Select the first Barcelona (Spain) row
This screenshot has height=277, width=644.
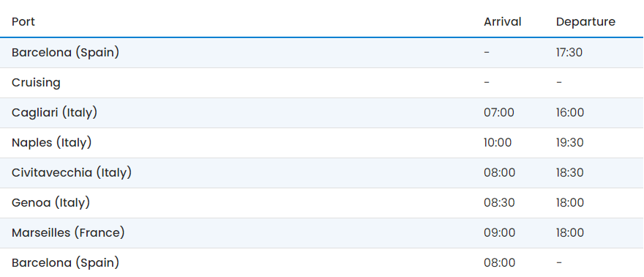(x=322, y=53)
